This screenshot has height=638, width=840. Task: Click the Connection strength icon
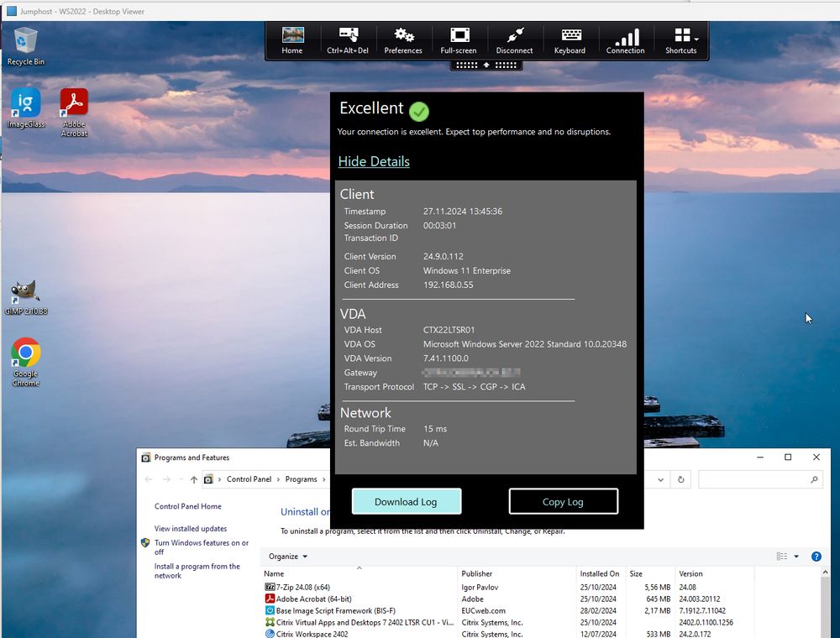[625, 40]
